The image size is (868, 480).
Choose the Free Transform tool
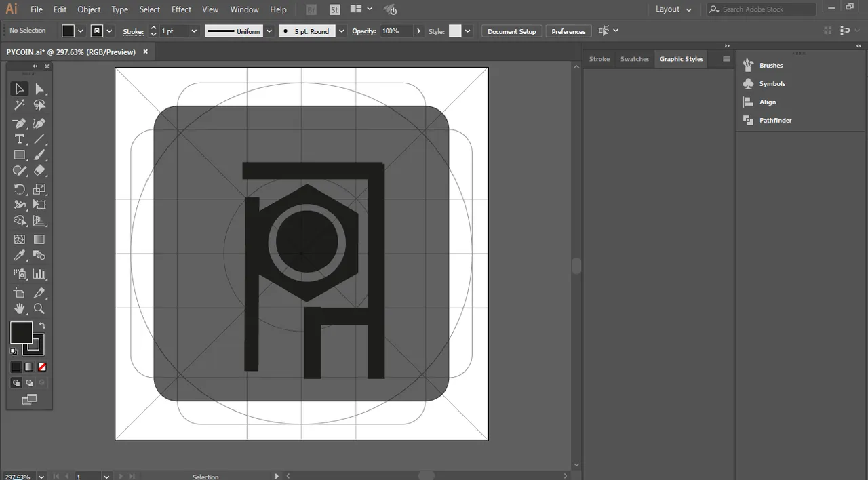pyautogui.click(x=39, y=205)
